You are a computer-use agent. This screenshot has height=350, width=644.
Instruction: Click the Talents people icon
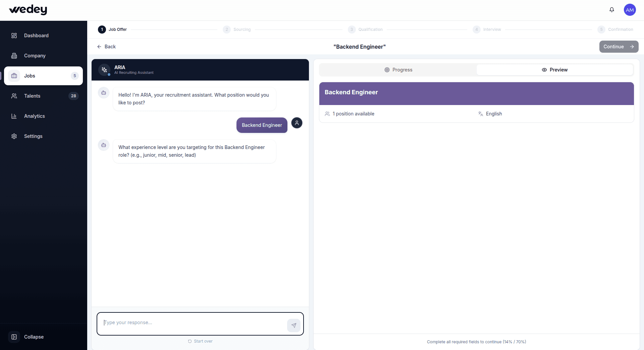(x=14, y=96)
